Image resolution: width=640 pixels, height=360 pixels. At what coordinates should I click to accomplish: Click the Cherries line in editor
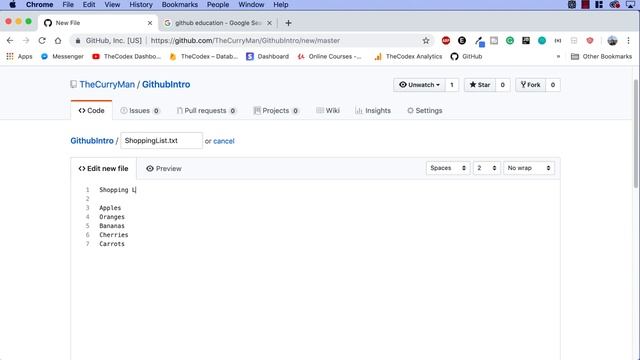[x=114, y=235]
